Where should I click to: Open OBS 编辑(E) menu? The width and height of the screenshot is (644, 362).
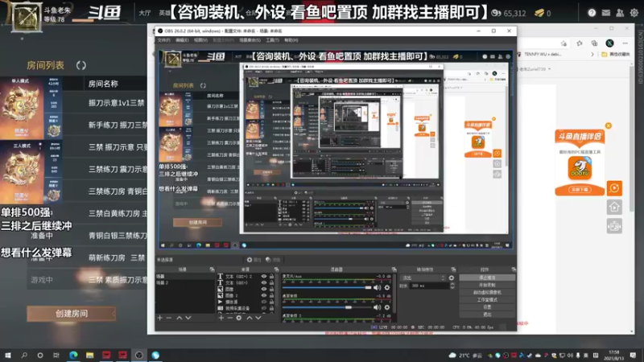point(182,40)
